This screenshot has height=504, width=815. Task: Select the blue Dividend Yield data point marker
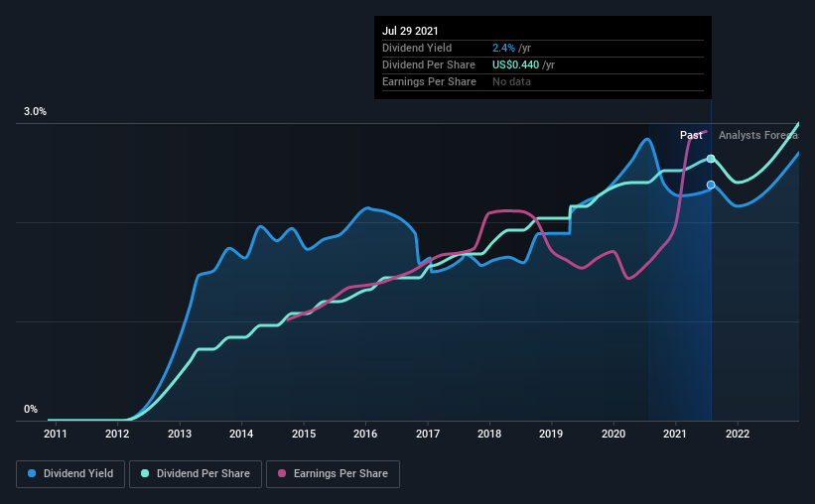[711, 185]
